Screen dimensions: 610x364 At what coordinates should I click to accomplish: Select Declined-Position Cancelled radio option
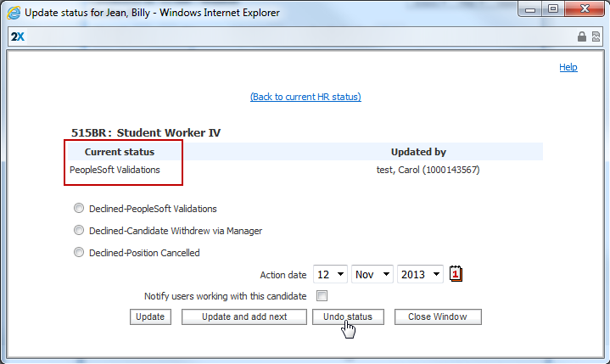click(x=79, y=252)
